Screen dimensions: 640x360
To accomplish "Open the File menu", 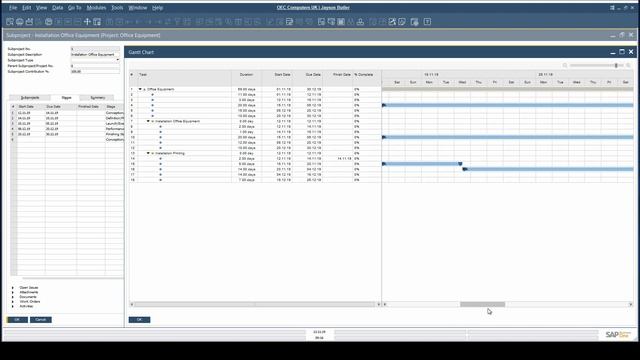I will [13, 8].
